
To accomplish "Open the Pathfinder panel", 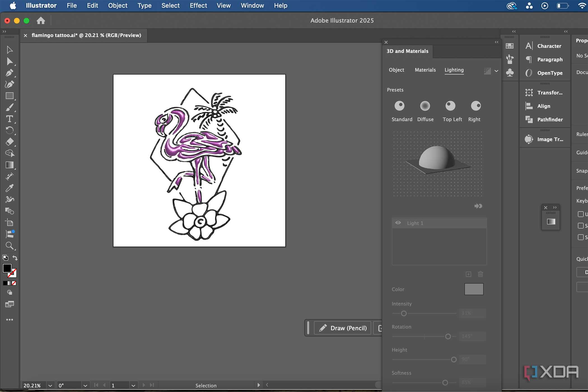I will [544, 120].
